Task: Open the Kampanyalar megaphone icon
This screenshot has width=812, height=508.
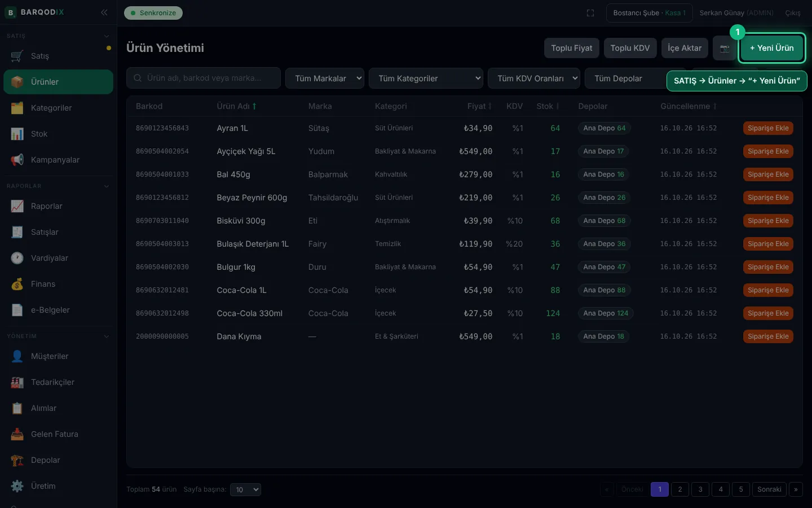Action: point(17,160)
